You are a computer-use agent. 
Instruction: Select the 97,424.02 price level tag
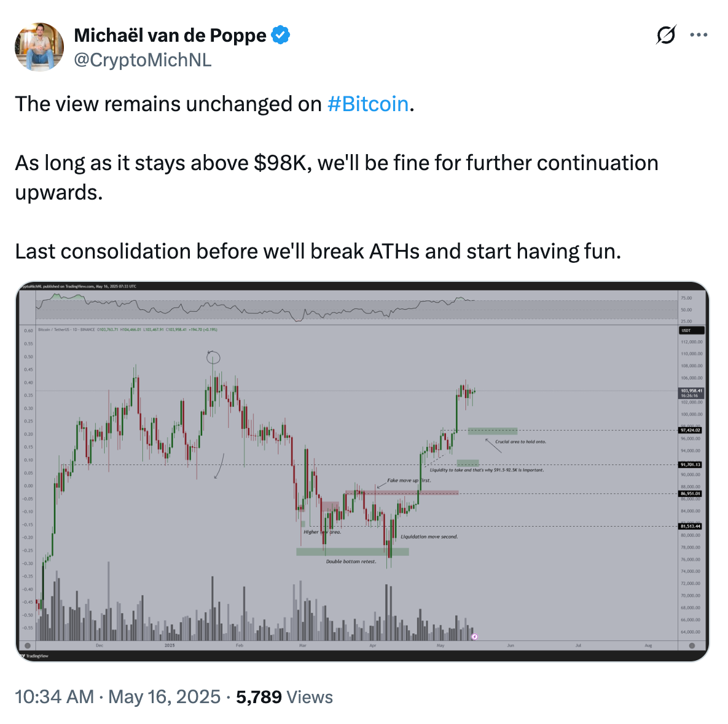(691, 430)
